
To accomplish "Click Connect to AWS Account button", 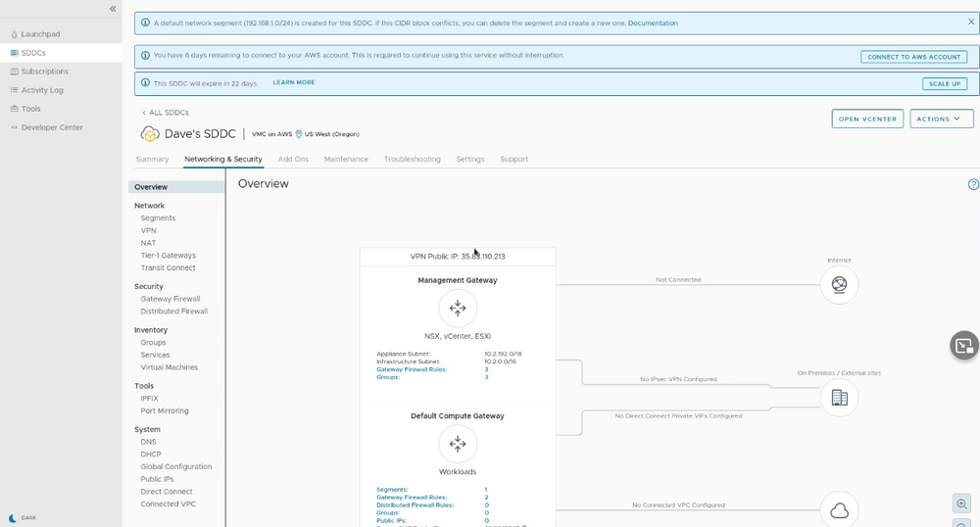I will click(x=913, y=57).
